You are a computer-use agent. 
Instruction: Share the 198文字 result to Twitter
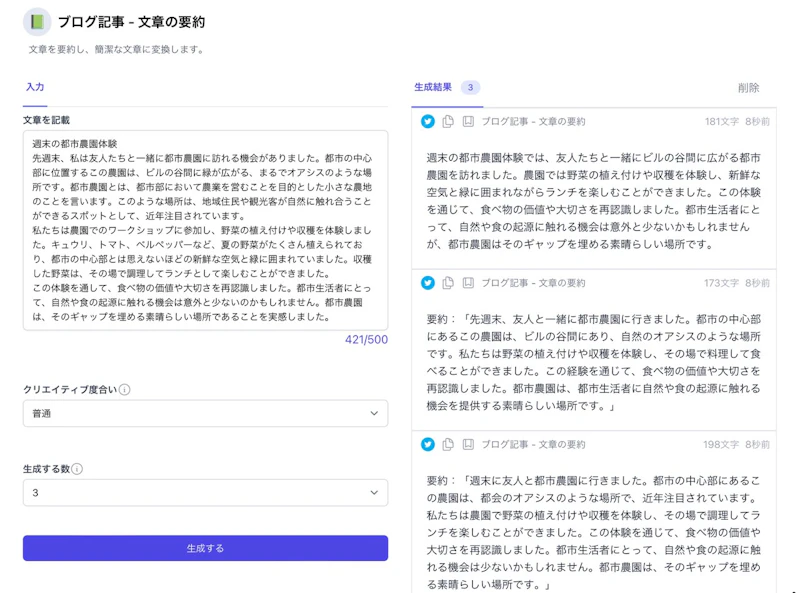428,444
